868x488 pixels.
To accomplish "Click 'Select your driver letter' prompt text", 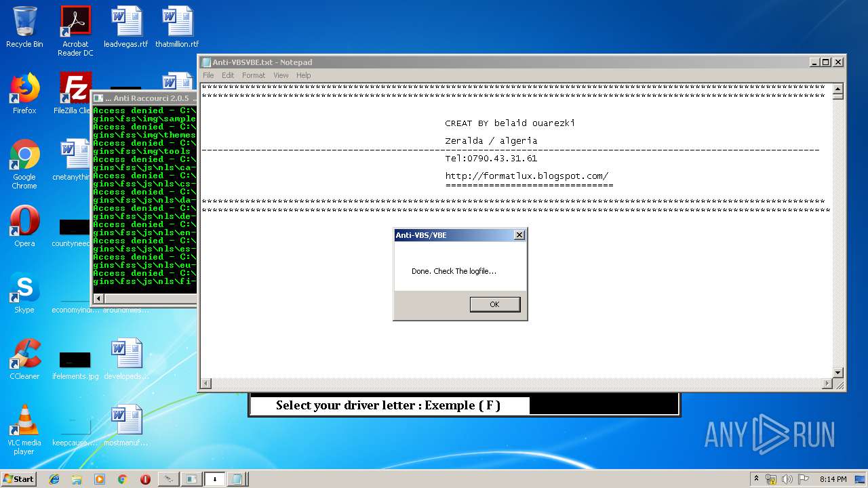I will [388, 405].
